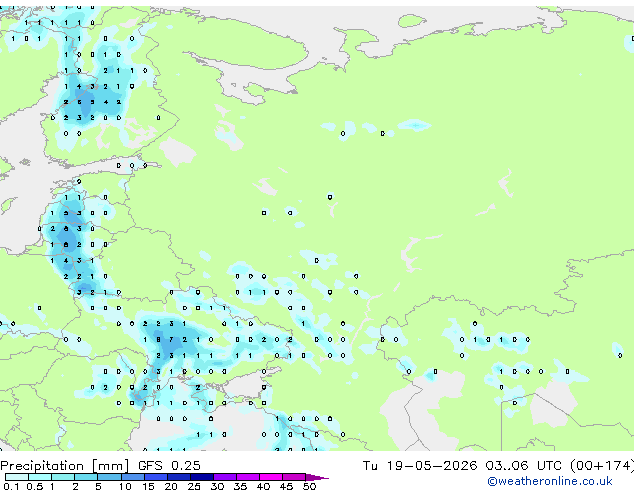Select the 35–40 mm legend color

(248, 477)
